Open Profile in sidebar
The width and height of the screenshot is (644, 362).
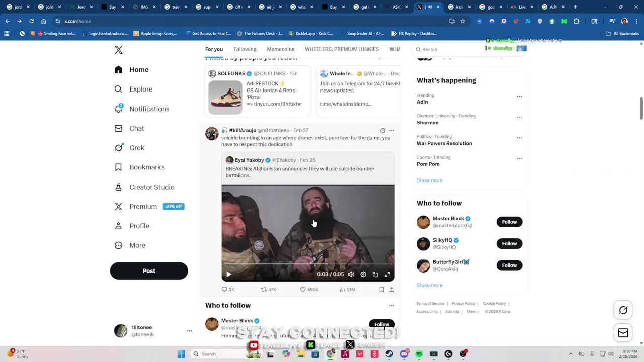pyautogui.click(x=131, y=226)
